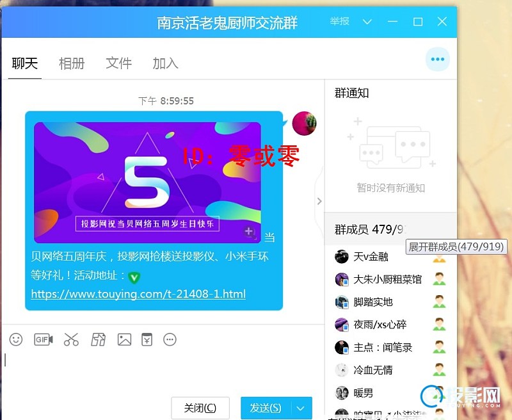Click avatar of 主点：闻笔录
512x420 pixels.
pos(342,348)
